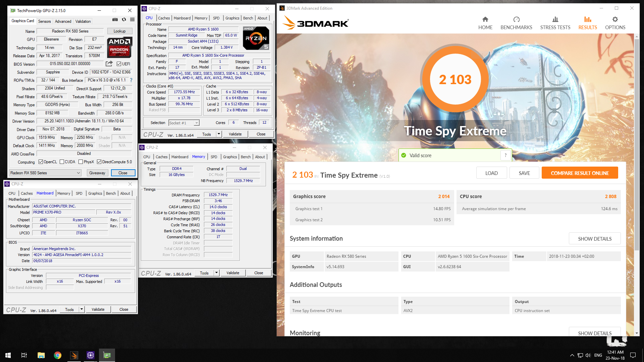The height and width of the screenshot is (362, 644).
Task: Switch to 3DMark taskbar icon
Action: click(74, 355)
